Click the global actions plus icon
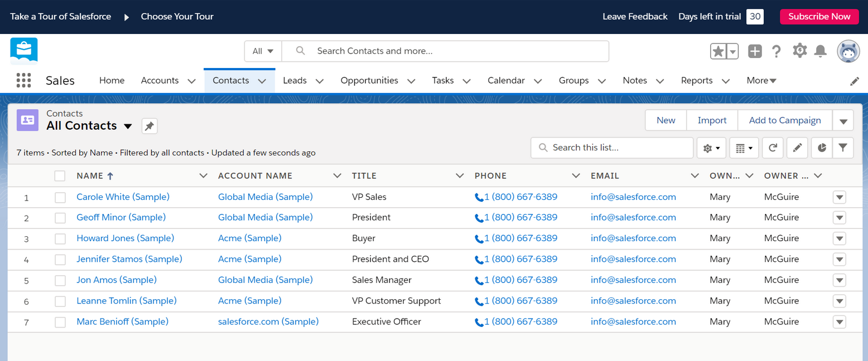The height and width of the screenshot is (361, 868). pos(755,51)
